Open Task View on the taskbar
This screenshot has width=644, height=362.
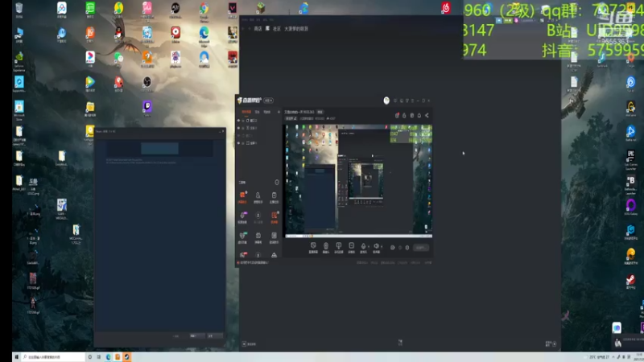(x=98, y=357)
